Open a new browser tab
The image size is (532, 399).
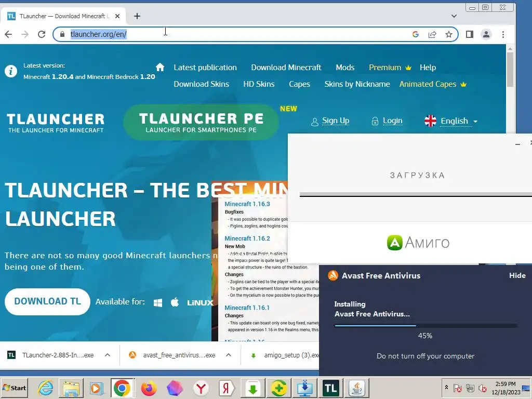click(137, 16)
